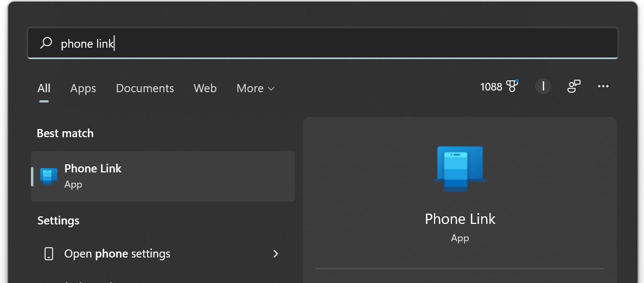Click the small Phone Link app icon
This screenshot has width=644, height=283.
point(49,176)
